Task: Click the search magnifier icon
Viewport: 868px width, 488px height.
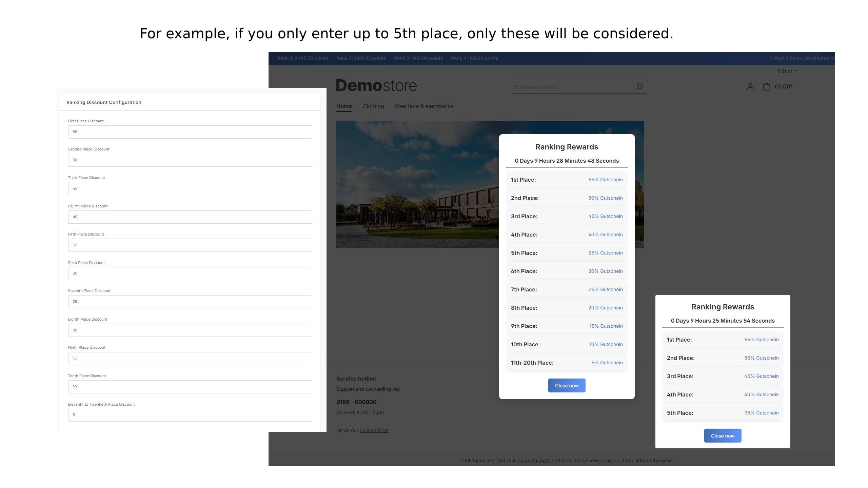Action: 639,87
